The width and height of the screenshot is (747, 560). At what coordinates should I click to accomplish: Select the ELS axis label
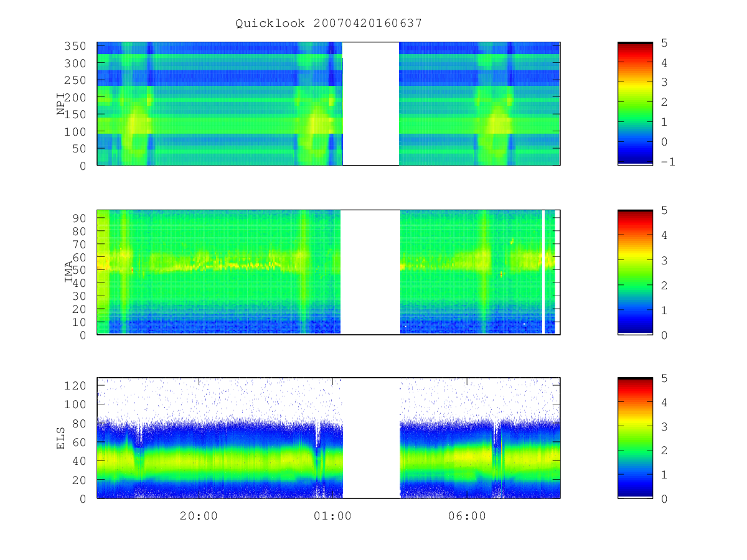(62, 438)
